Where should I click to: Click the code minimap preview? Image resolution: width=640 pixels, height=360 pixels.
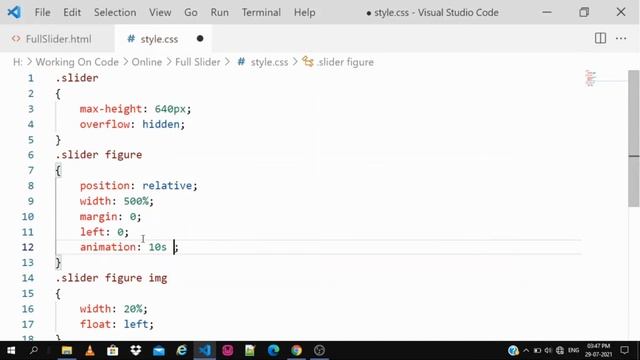click(591, 78)
